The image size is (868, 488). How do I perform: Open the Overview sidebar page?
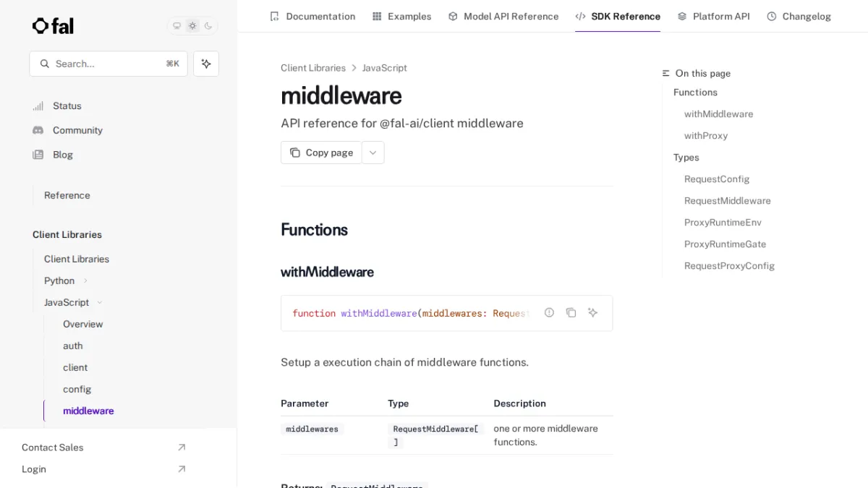pos(83,324)
